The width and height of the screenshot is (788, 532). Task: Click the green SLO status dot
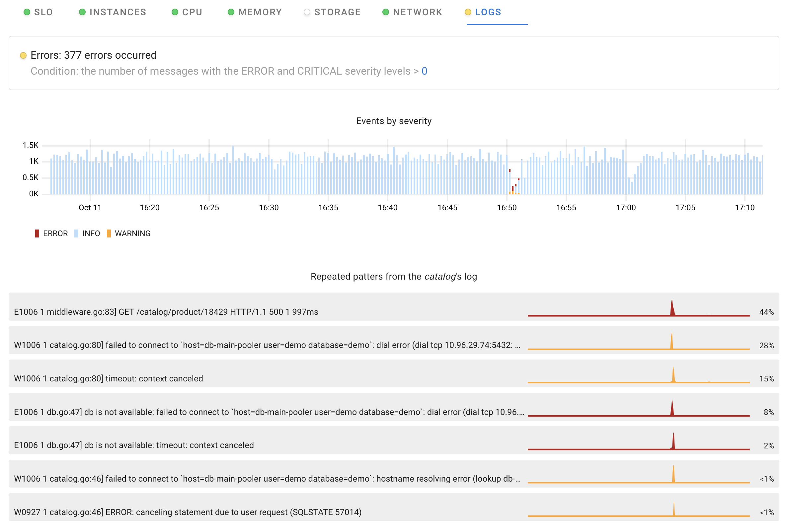tap(27, 12)
